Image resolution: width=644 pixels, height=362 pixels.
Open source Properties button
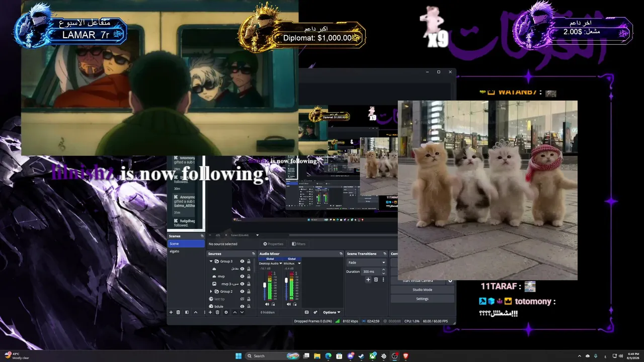click(274, 244)
